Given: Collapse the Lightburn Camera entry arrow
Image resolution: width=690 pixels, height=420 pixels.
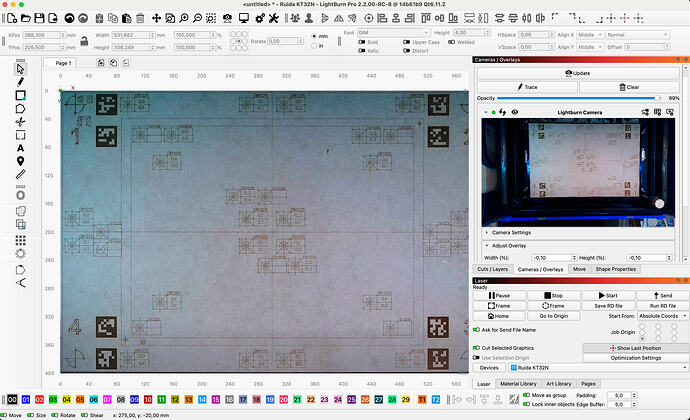Looking at the screenshot, I should pos(486,112).
